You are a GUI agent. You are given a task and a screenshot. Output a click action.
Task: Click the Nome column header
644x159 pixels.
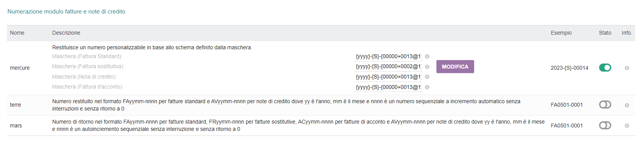point(17,33)
